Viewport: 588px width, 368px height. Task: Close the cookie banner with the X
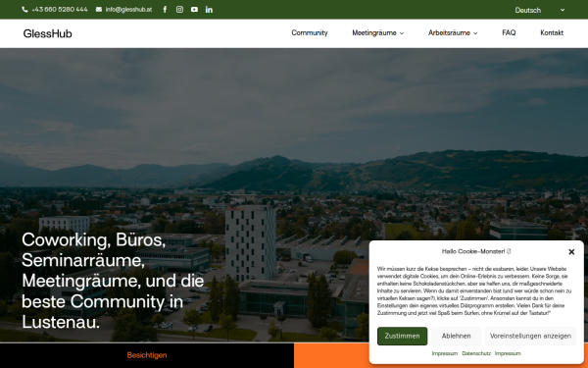(571, 252)
